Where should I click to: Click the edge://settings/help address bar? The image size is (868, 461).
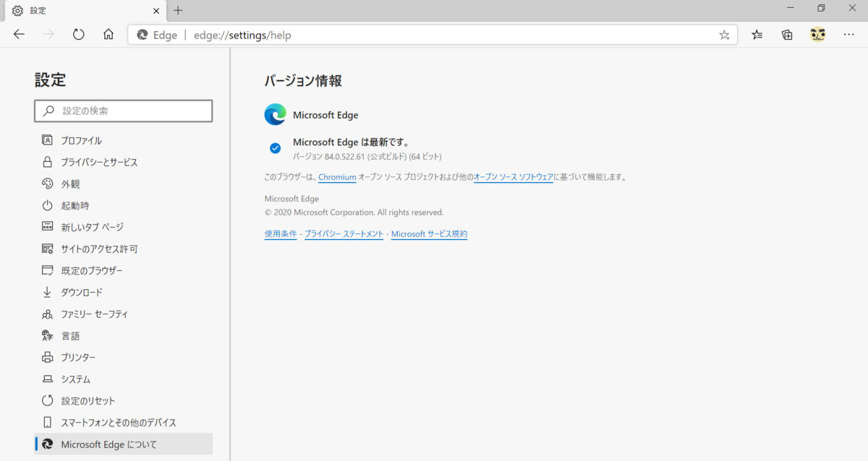[433, 35]
